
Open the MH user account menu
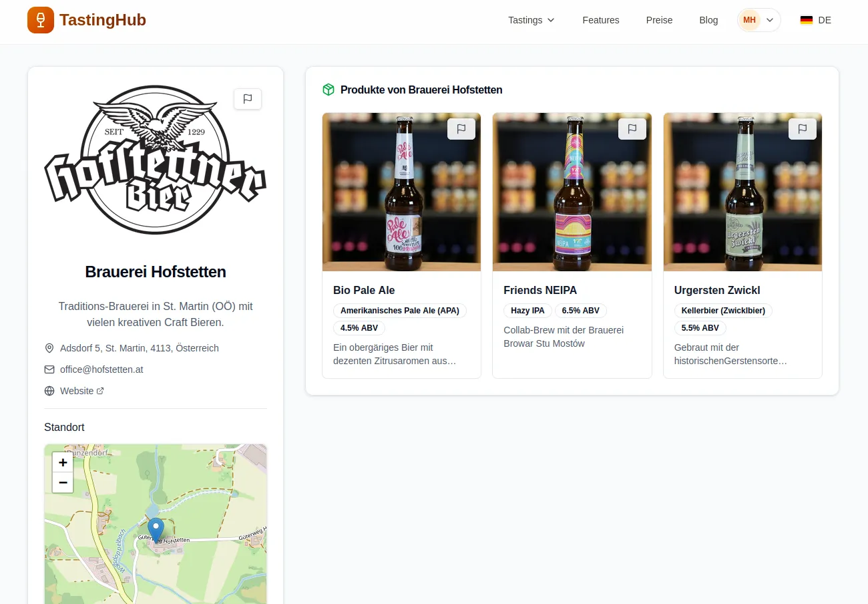pyautogui.click(x=758, y=20)
